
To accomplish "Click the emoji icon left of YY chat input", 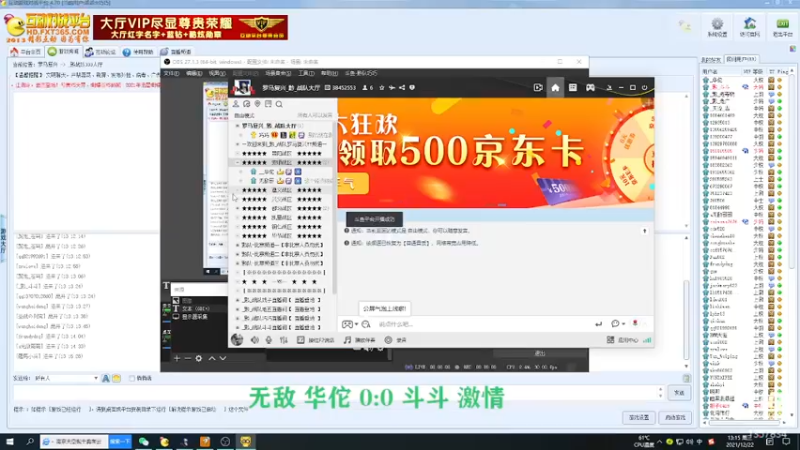I will point(366,324).
